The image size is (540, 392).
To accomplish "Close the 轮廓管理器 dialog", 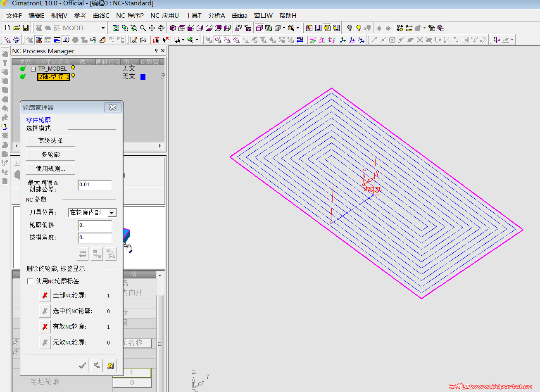I will click(112, 107).
